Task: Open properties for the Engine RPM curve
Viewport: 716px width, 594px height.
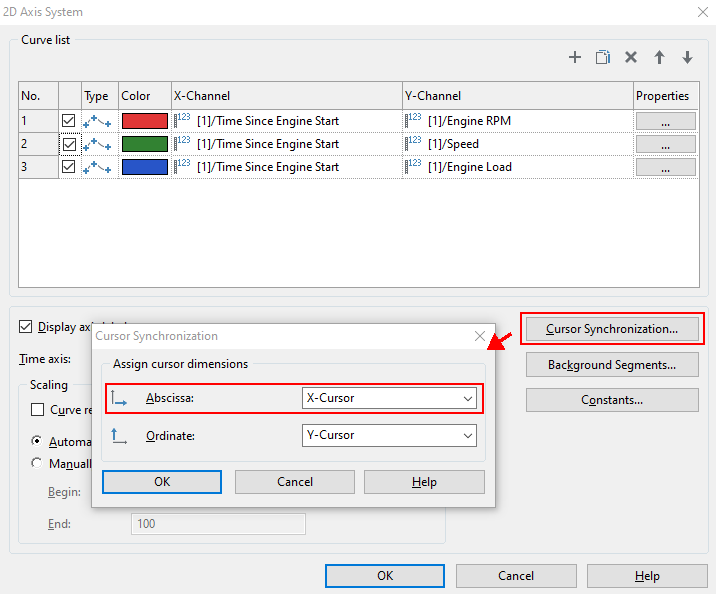Action: click(x=665, y=121)
